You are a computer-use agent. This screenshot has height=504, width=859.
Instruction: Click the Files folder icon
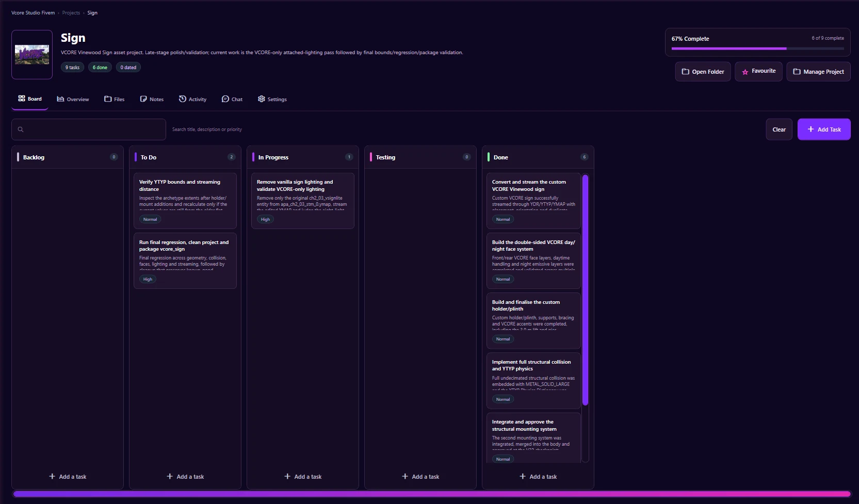(x=108, y=99)
